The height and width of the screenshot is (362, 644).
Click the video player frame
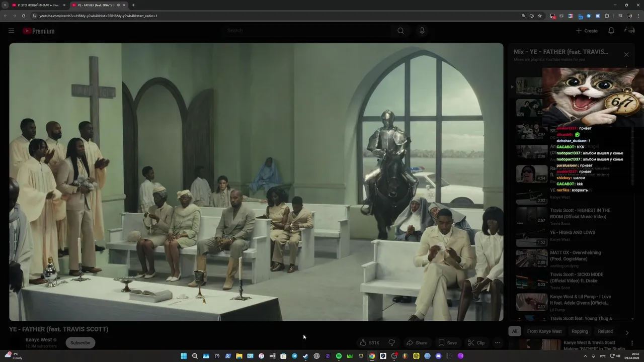pyautogui.click(x=256, y=182)
